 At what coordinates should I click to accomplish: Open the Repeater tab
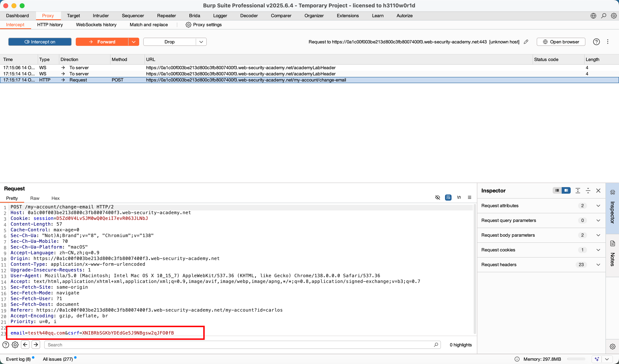166,16
